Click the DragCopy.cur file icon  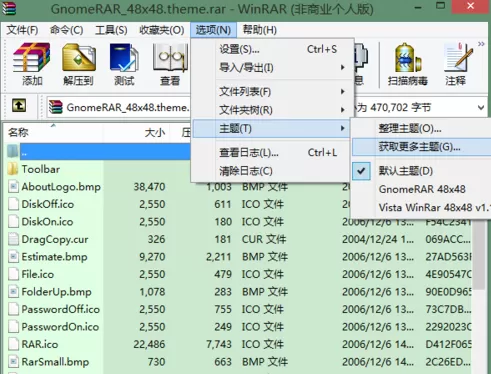point(13,239)
